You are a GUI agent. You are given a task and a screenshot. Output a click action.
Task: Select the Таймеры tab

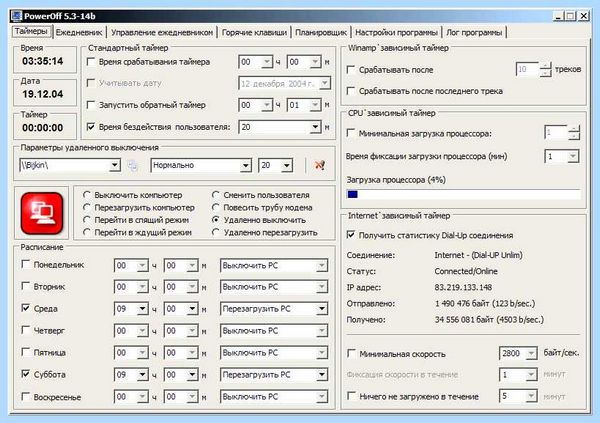pyautogui.click(x=31, y=31)
